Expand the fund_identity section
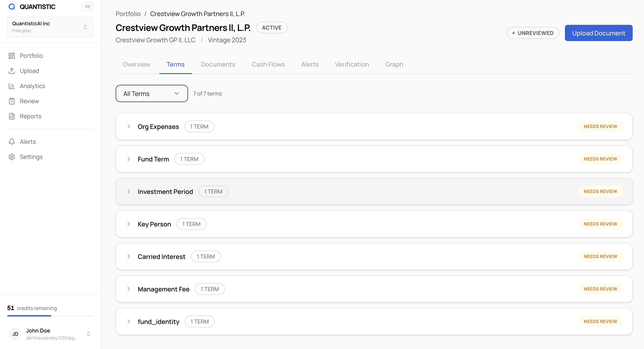Image resolution: width=644 pixels, height=349 pixels. (x=129, y=321)
